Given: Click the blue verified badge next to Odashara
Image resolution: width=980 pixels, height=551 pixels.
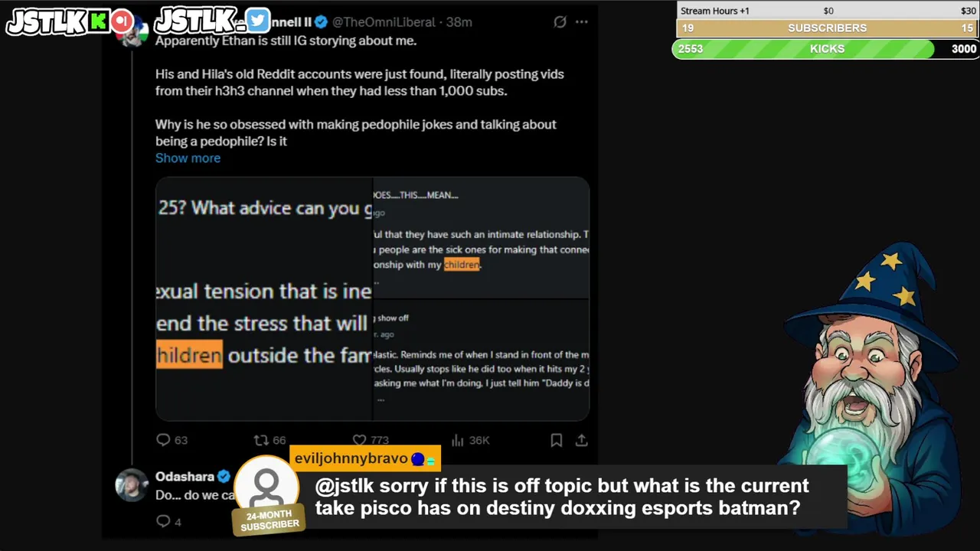Looking at the screenshot, I should pyautogui.click(x=224, y=476).
